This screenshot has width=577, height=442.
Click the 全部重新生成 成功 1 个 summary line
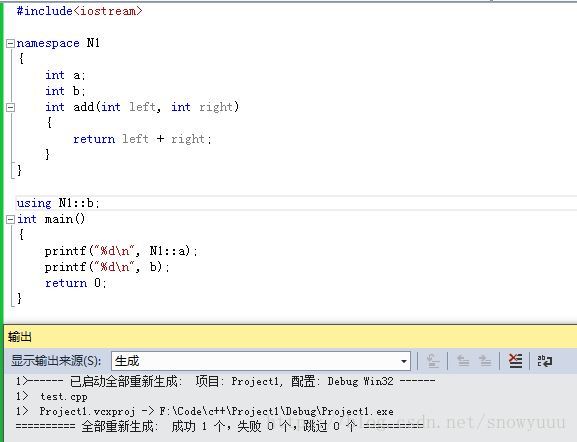tap(219, 426)
